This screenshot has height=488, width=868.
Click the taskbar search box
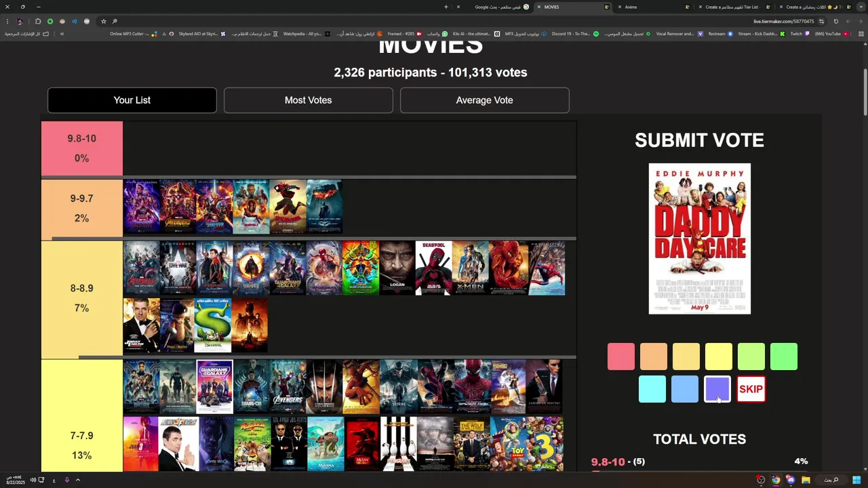[x=832, y=480]
